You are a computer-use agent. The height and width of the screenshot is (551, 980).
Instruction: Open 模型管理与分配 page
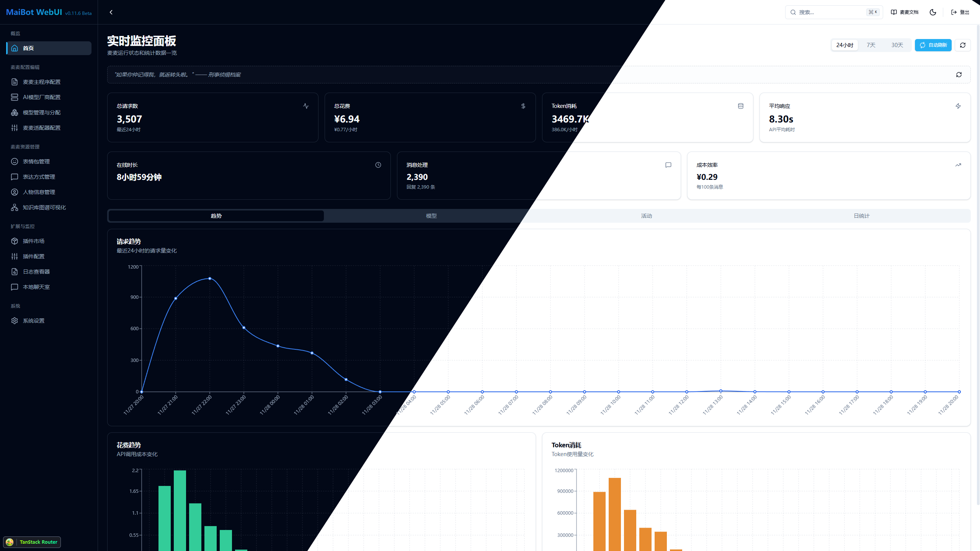click(x=41, y=112)
